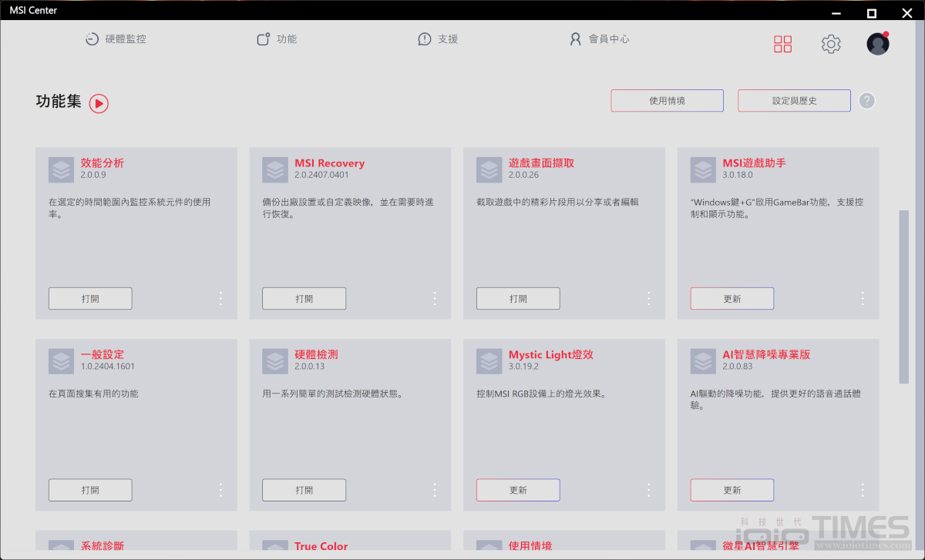
Task: Open more options menu on 效能分析 card
Action: pos(220,298)
